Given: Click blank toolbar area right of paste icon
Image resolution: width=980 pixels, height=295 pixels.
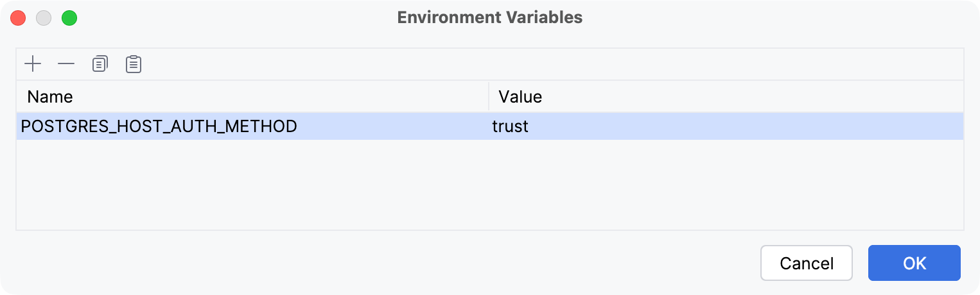Looking at the screenshot, I should tap(514, 64).
